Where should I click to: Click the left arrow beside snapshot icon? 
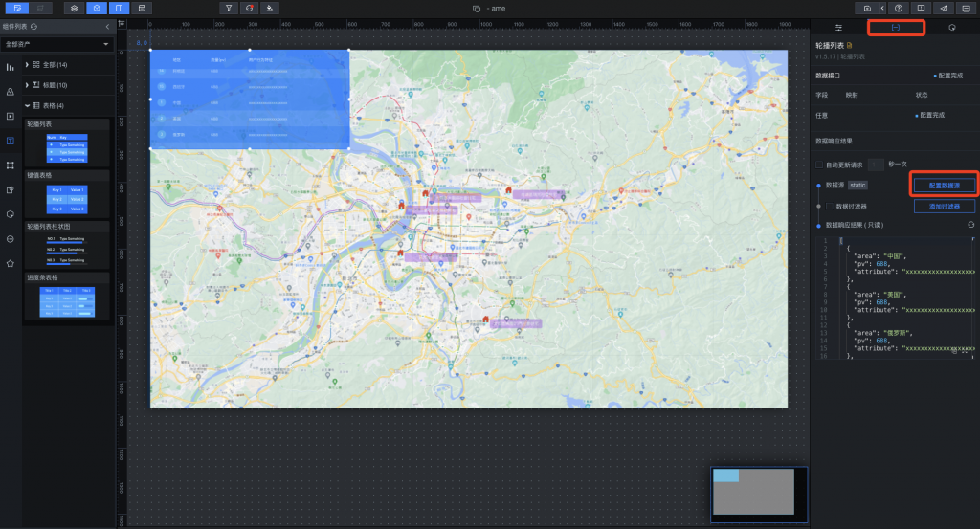pos(882,8)
